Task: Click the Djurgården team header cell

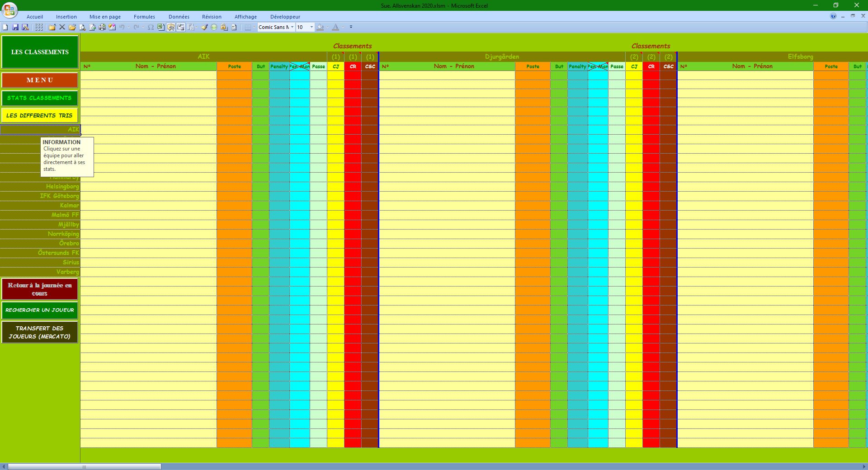Action: [502, 56]
